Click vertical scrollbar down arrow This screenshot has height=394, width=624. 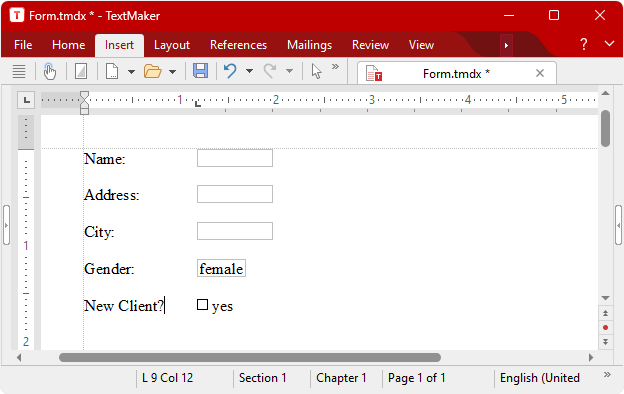coord(606,298)
